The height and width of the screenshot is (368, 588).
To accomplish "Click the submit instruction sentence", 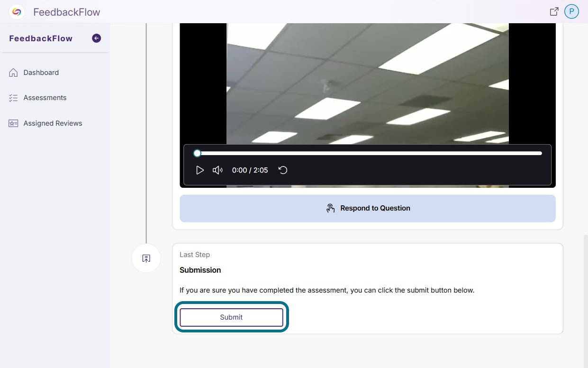I will point(327,290).
